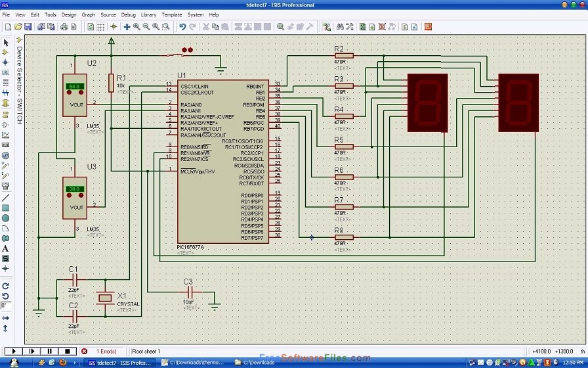Pause the running simulation

pyautogui.click(x=49, y=352)
